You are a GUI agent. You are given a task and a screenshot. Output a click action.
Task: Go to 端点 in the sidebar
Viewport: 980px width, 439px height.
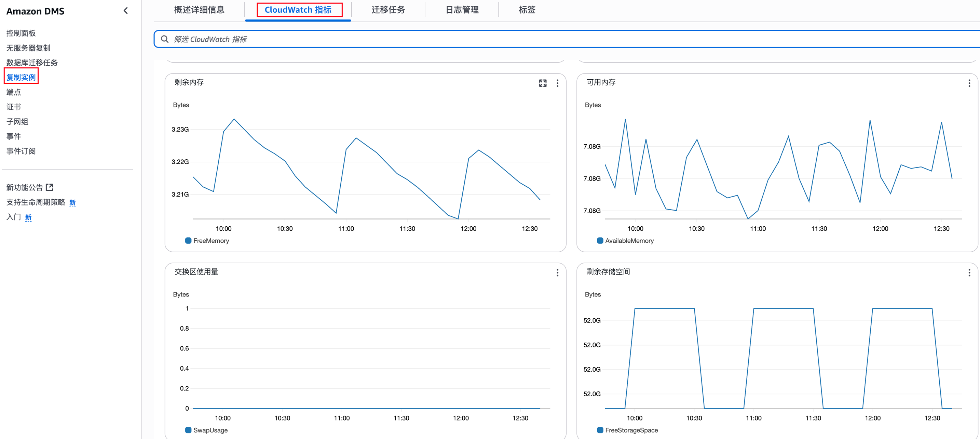tap(14, 92)
